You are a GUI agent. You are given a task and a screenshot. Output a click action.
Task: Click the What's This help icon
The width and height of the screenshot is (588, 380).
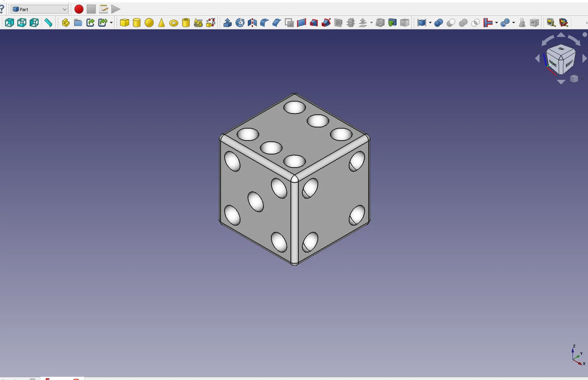[2, 9]
